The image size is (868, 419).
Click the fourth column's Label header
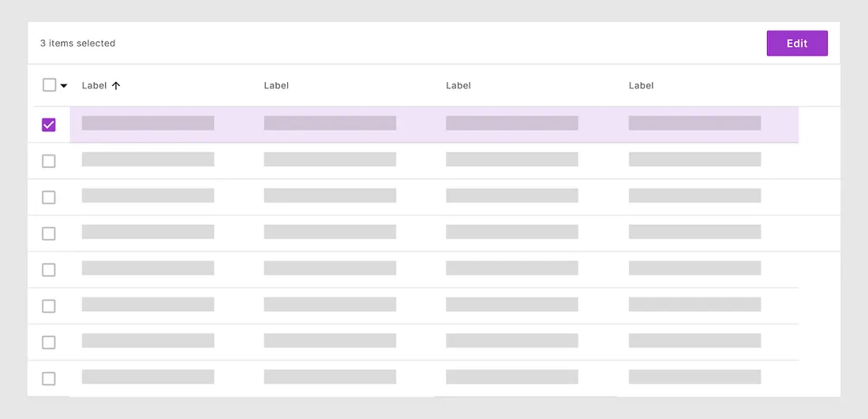(641, 86)
